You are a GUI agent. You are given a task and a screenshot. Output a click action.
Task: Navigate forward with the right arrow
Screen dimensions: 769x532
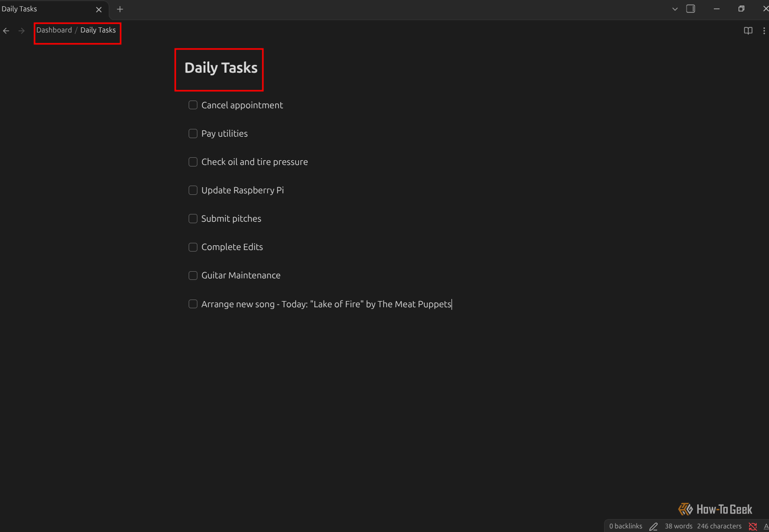point(22,31)
